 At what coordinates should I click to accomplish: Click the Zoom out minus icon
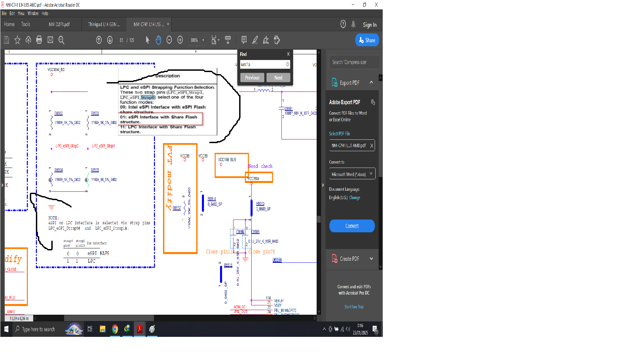coord(169,40)
